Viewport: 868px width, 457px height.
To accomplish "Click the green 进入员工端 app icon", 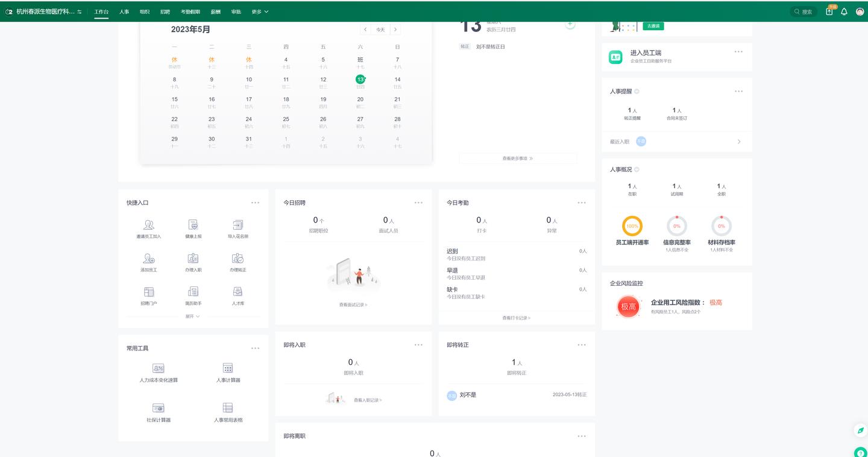I will (615, 57).
